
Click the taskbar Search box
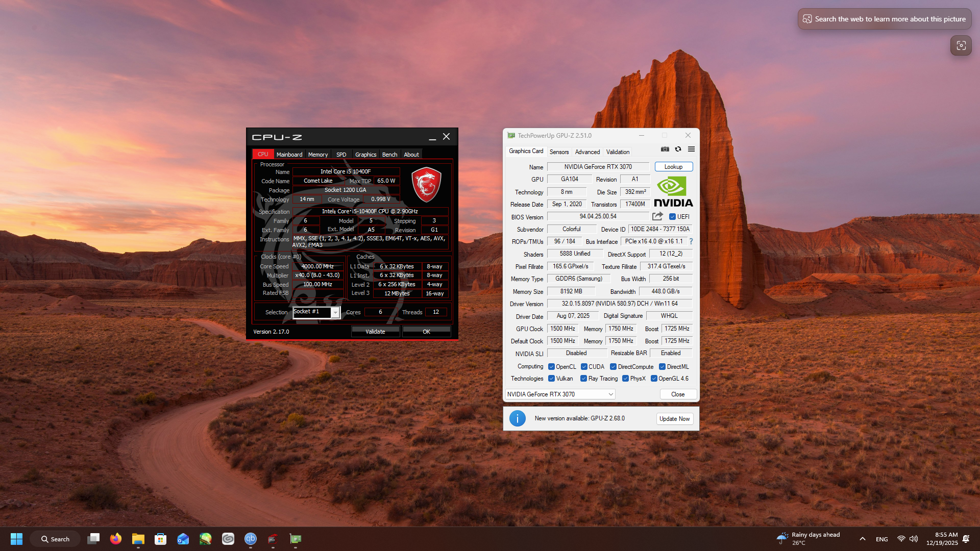click(x=55, y=539)
